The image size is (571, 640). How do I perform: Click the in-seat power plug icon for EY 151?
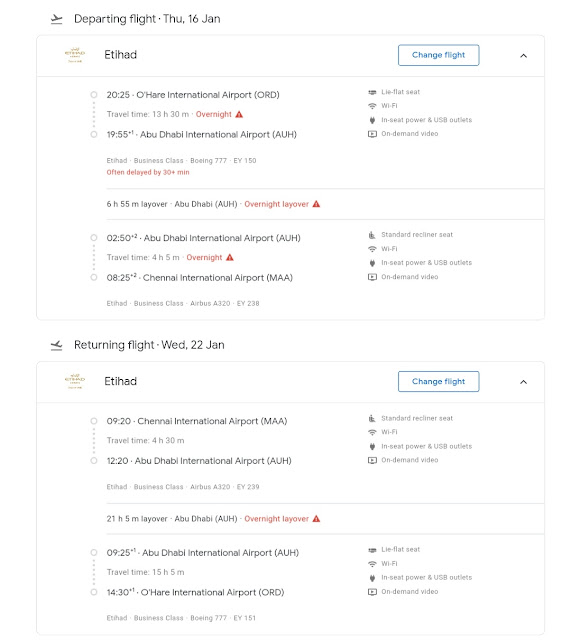pyautogui.click(x=372, y=578)
